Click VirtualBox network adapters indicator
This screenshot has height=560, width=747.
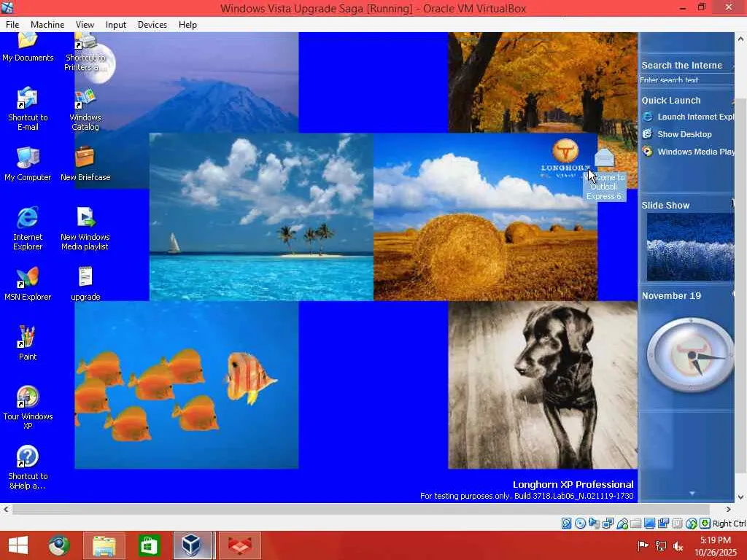click(608, 524)
